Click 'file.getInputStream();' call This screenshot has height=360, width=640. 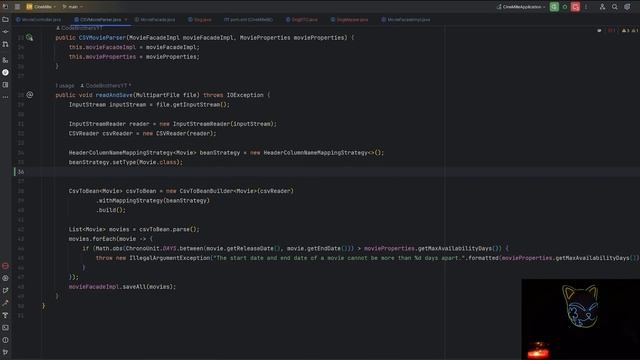pos(193,104)
